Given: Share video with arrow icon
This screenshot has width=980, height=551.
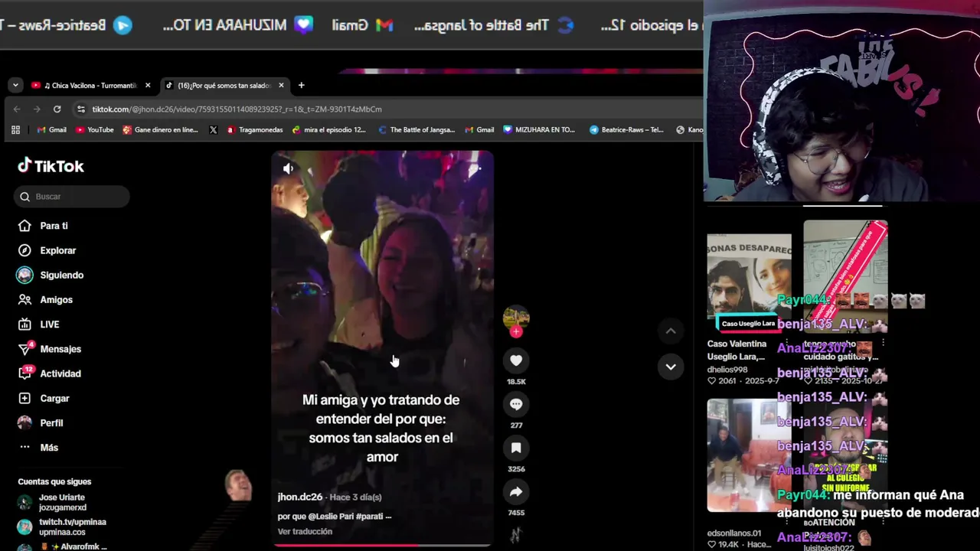Looking at the screenshot, I should (516, 491).
